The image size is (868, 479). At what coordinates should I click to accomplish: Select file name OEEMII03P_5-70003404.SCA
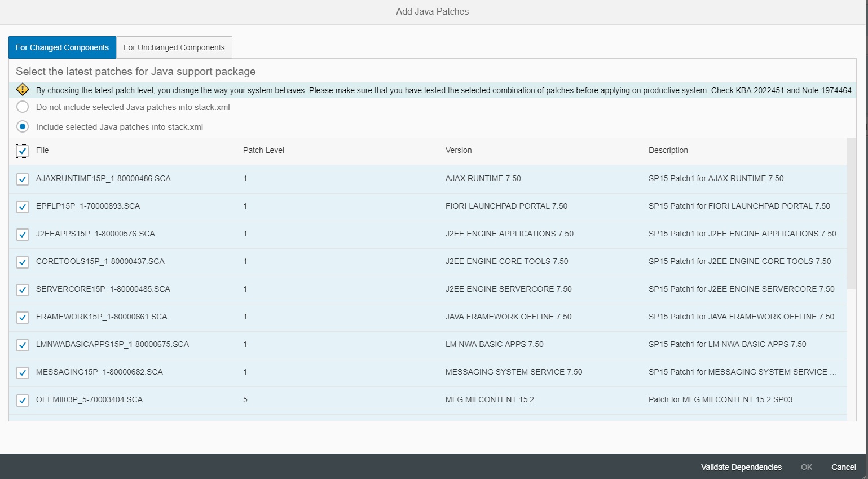pyautogui.click(x=89, y=399)
